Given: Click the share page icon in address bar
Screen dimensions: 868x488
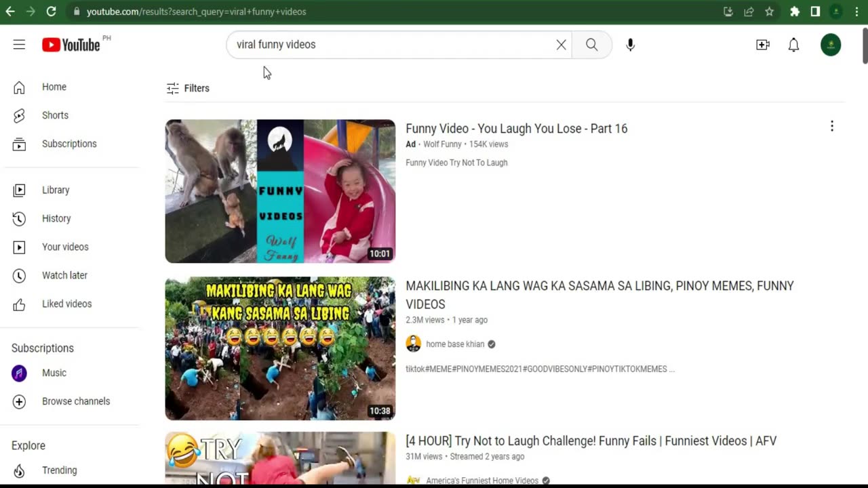Looking at the screenshot, I should pyautogui.click(x=749, y=12).
